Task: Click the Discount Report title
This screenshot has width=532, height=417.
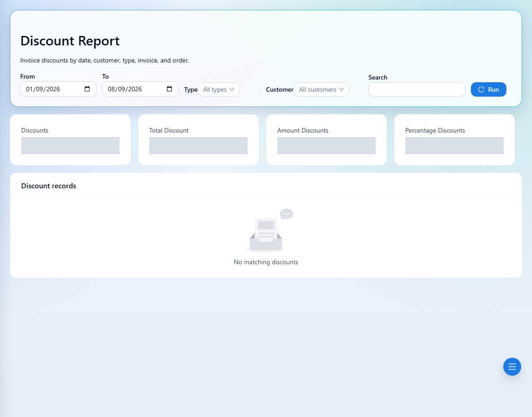Action: coord(70,41)
